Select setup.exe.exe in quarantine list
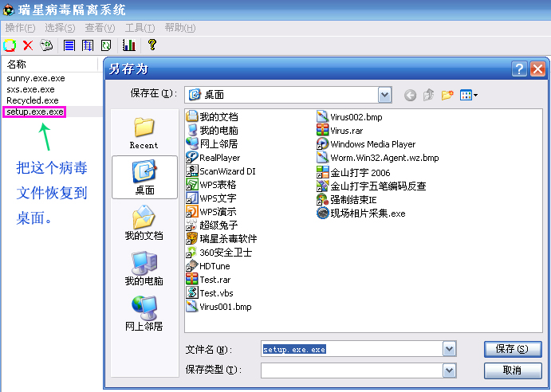The height and width of the screenshot is (392, 551). click(35, 112)
